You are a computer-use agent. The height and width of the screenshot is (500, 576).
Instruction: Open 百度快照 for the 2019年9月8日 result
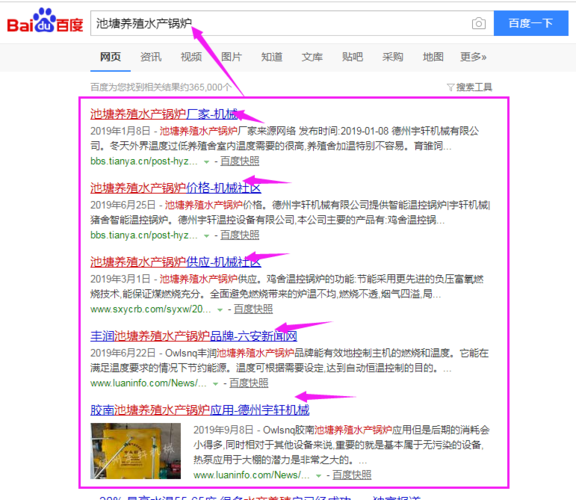[x=352, y=475]
